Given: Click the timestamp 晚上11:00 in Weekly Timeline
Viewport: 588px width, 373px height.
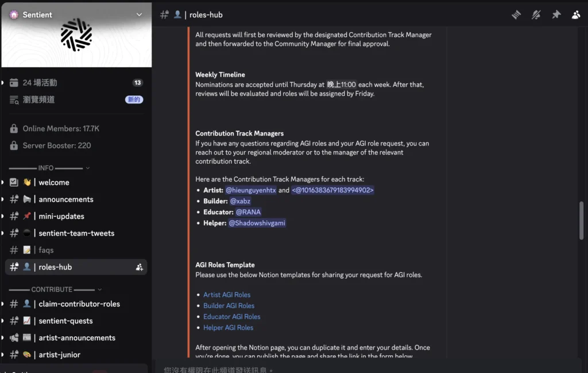Looking at the screenshot, I should point(341,85).
